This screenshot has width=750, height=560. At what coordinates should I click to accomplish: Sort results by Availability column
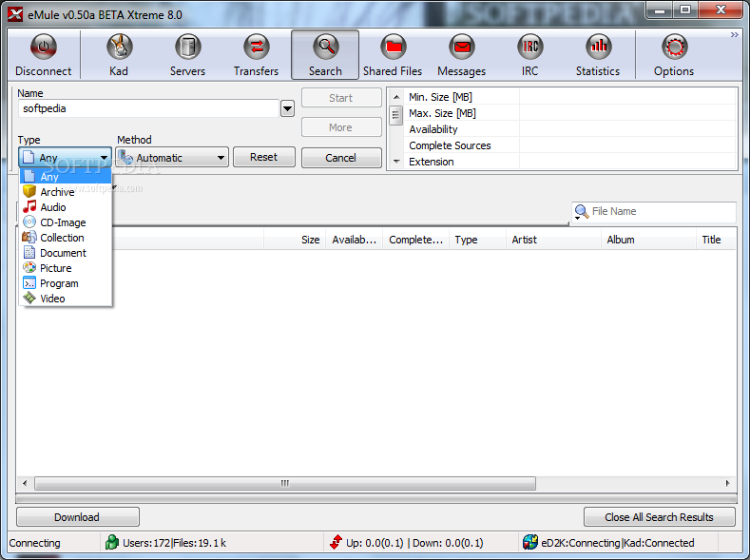[355, 240]
